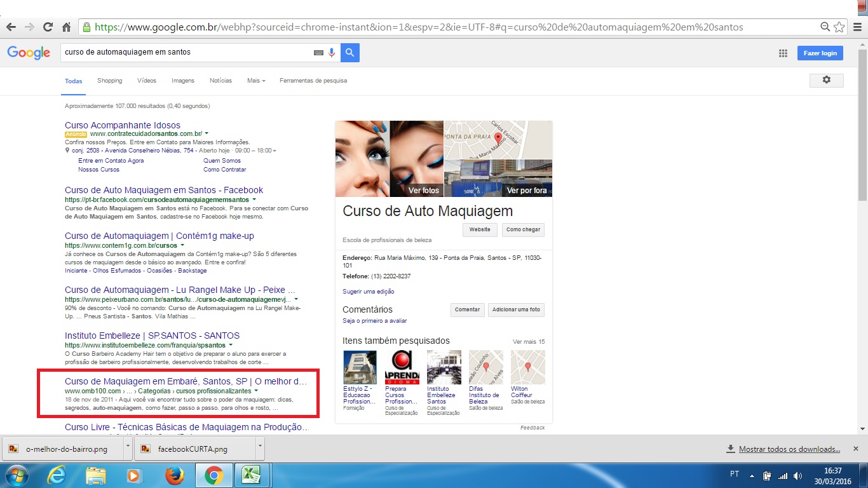Open the Windows Start button
The image size is (868, 488).
(17, 475)
